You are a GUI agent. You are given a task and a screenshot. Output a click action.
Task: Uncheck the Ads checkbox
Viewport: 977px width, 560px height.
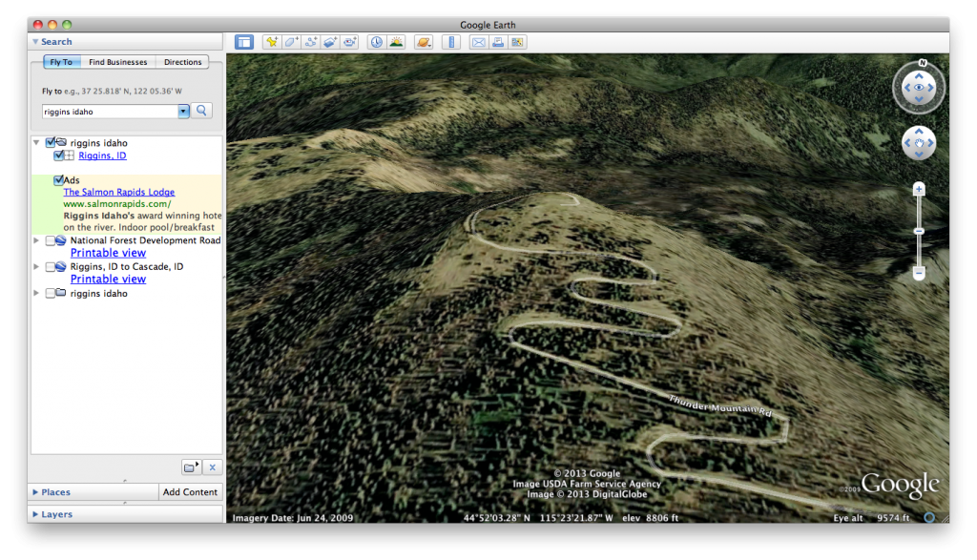point(58,180)
